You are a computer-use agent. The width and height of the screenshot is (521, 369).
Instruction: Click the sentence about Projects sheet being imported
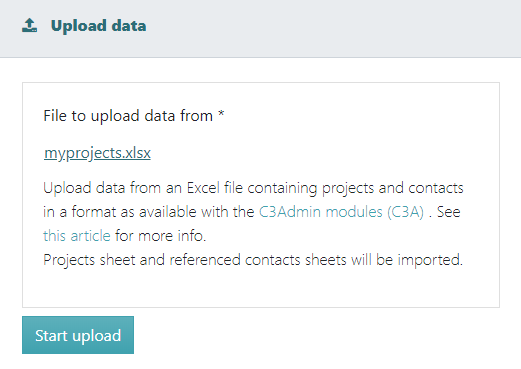coord(253,260)
